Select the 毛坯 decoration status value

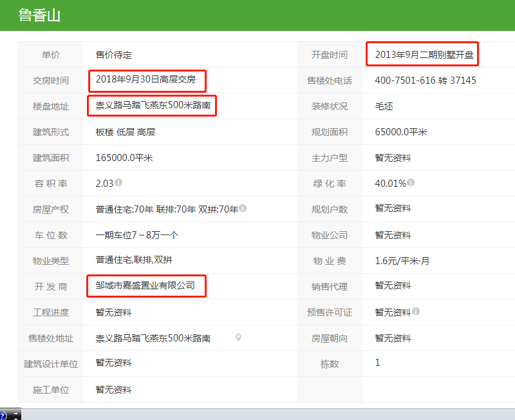tap(384, 106)
